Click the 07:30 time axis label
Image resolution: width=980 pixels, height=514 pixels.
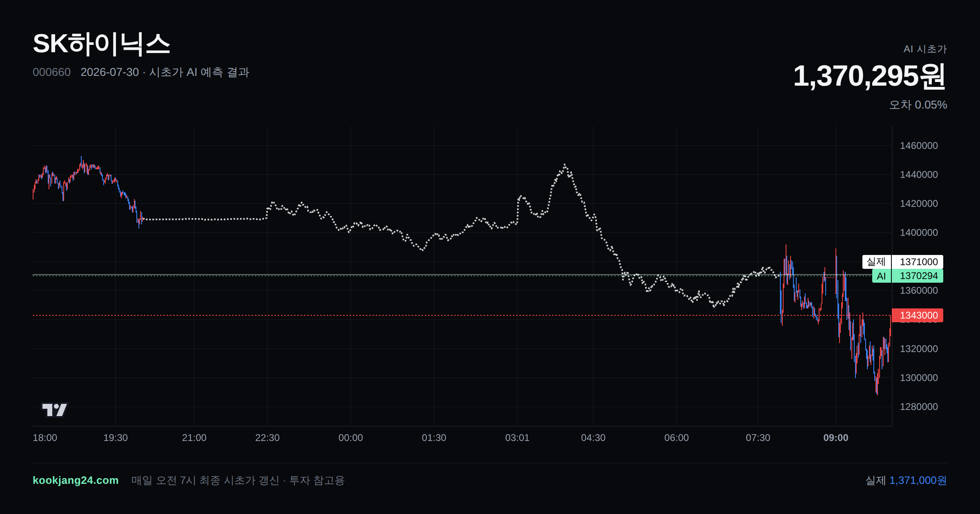(758, 438)
